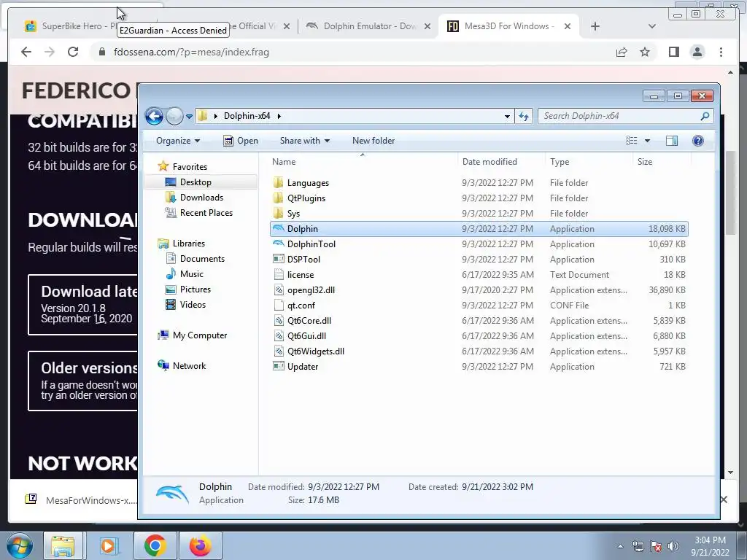Open a new Chrome tab

tap(595, 26)
